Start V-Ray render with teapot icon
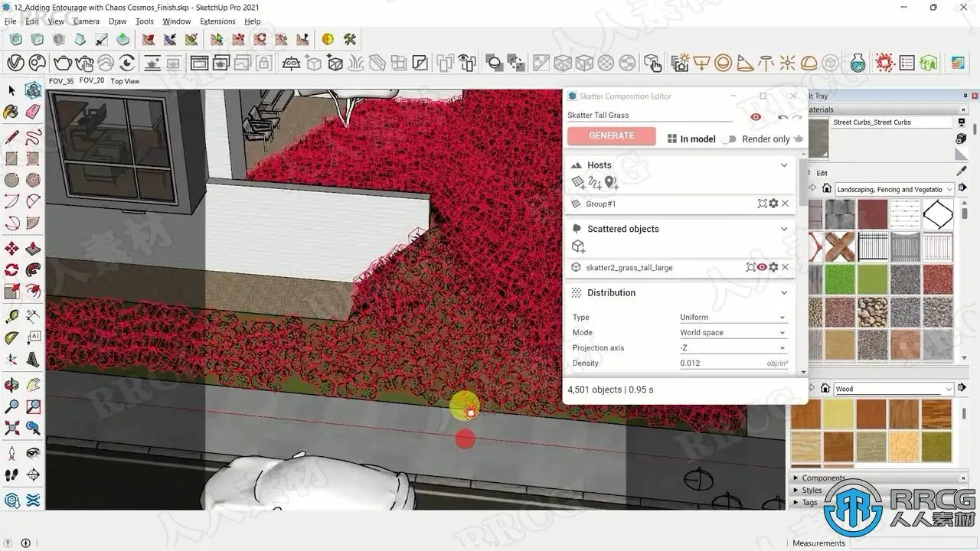Viewport: 980px width, 551px height. click(x=62, y=63)
